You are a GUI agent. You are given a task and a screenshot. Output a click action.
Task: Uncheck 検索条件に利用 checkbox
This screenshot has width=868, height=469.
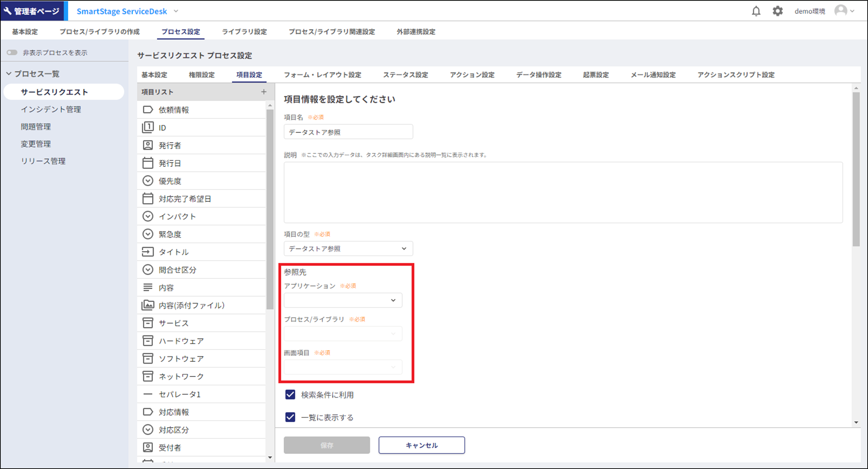click(x=290, y=395)
